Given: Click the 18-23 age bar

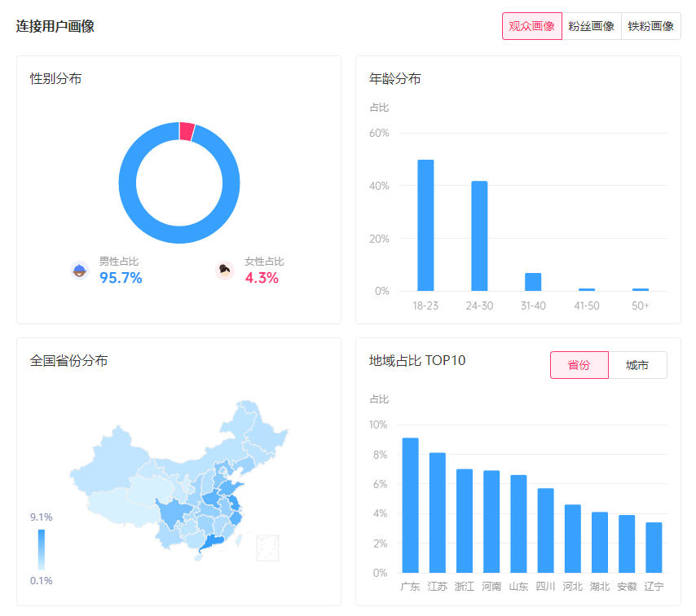Looking at the screenshot, I should coord(425,226).
